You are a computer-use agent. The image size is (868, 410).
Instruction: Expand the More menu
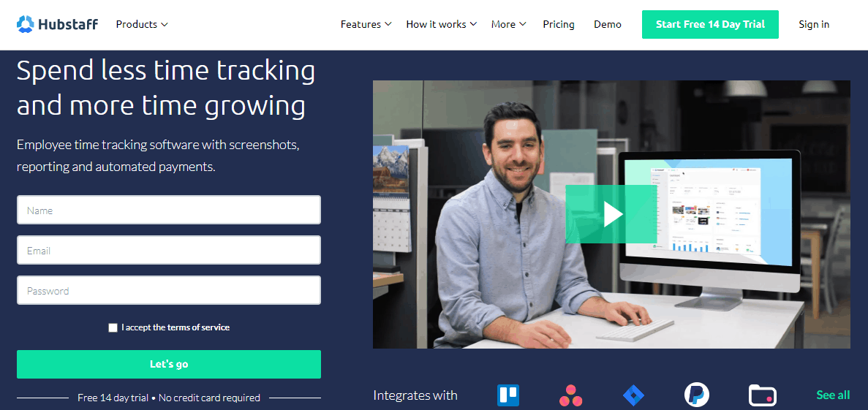pos(508,24)
